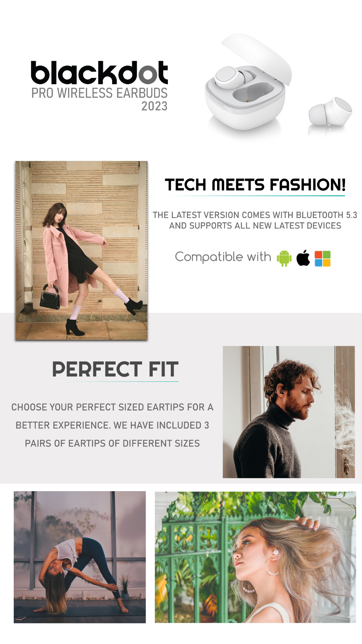The image size is (362, 644).
Task: Click the blackdot brand logo
Action: pyautogui.click(x=99, y=73)
